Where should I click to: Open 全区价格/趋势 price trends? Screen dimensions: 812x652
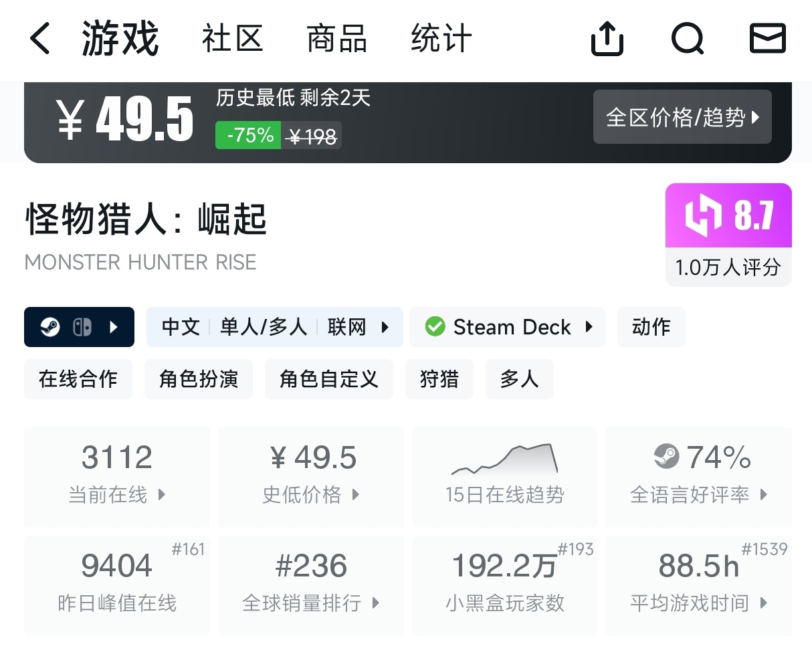682,118
